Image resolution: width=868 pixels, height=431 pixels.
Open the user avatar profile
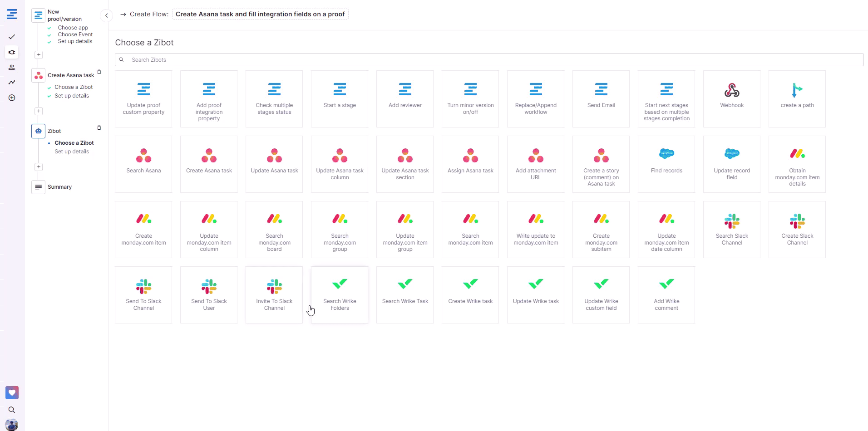click(12, 425)
